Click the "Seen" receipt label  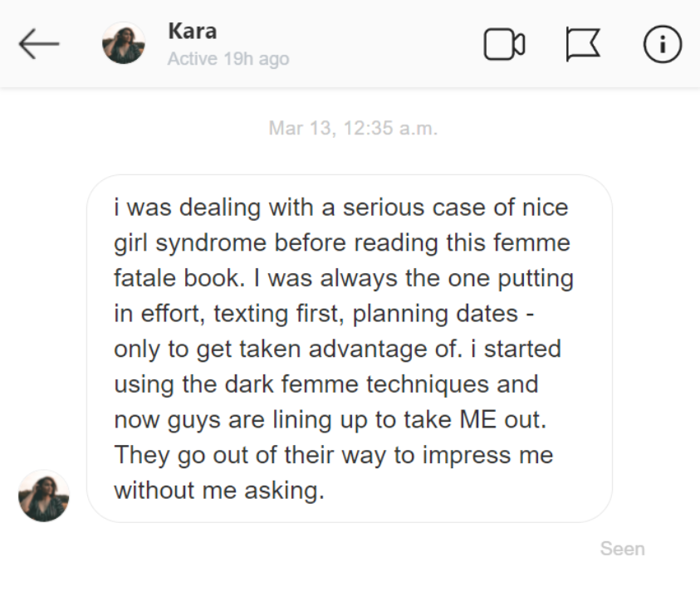[x=622, y=549]
